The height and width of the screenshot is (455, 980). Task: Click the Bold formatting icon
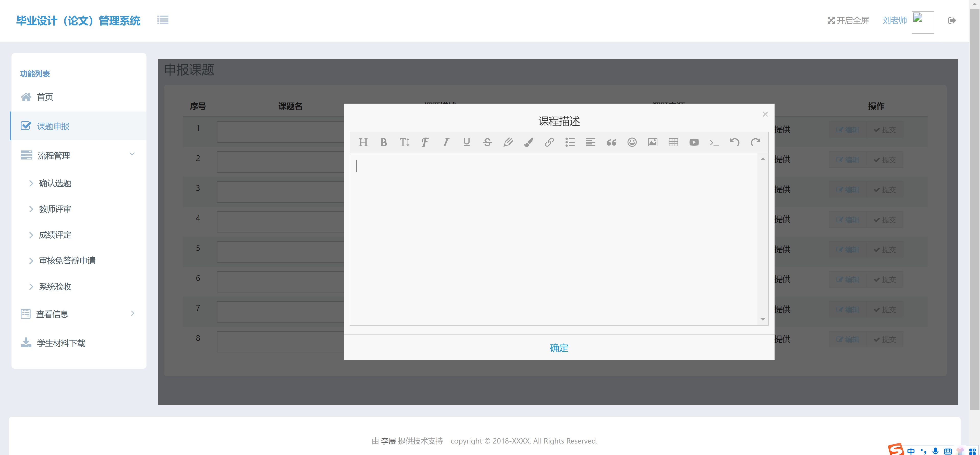(384, 142)
